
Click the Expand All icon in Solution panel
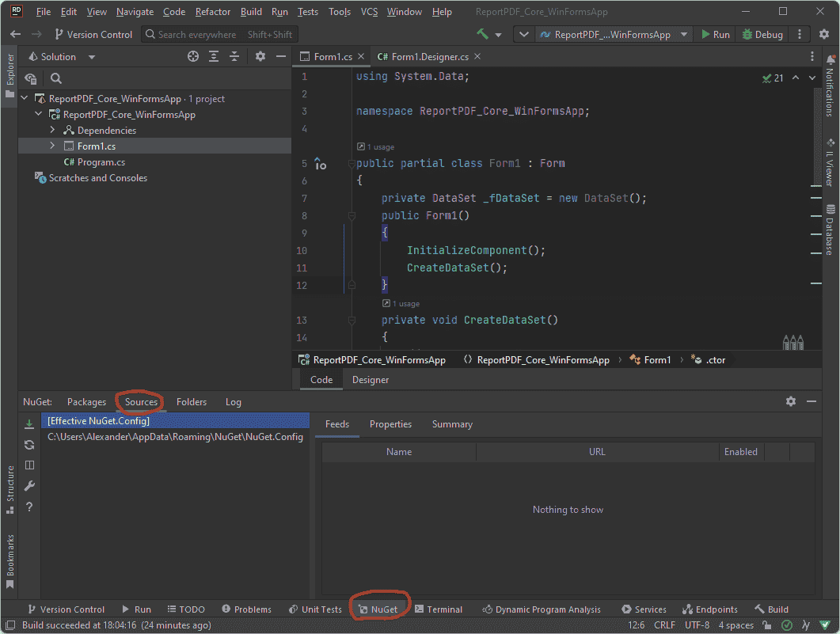(214, 56)
